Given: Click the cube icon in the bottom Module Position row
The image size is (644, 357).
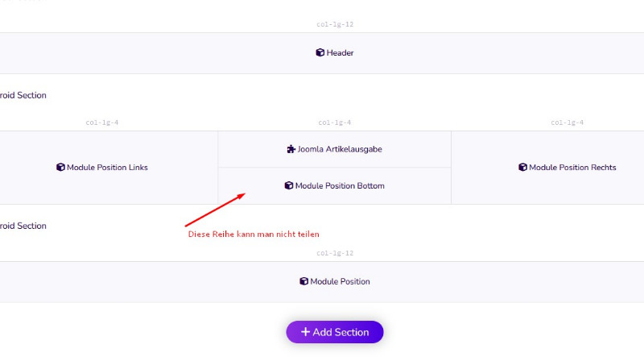Looking at the screenshot, I should (303, 281).
